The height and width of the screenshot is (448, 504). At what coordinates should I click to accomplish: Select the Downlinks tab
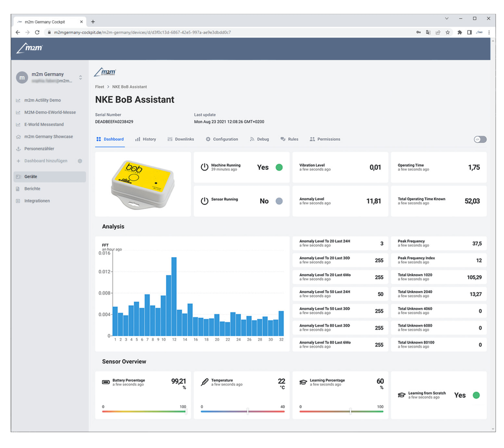pos(181,139)
